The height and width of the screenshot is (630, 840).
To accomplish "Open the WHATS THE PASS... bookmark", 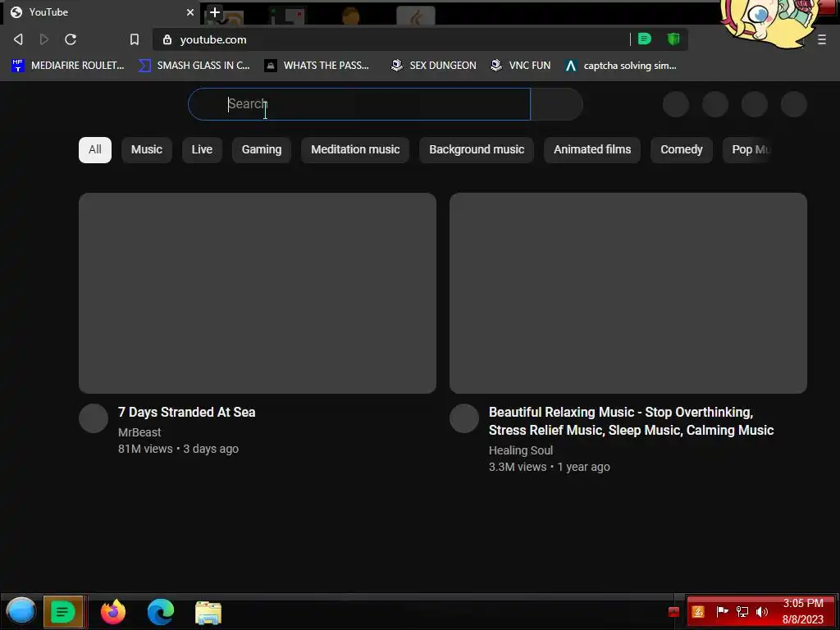I will tap(317, 66).
